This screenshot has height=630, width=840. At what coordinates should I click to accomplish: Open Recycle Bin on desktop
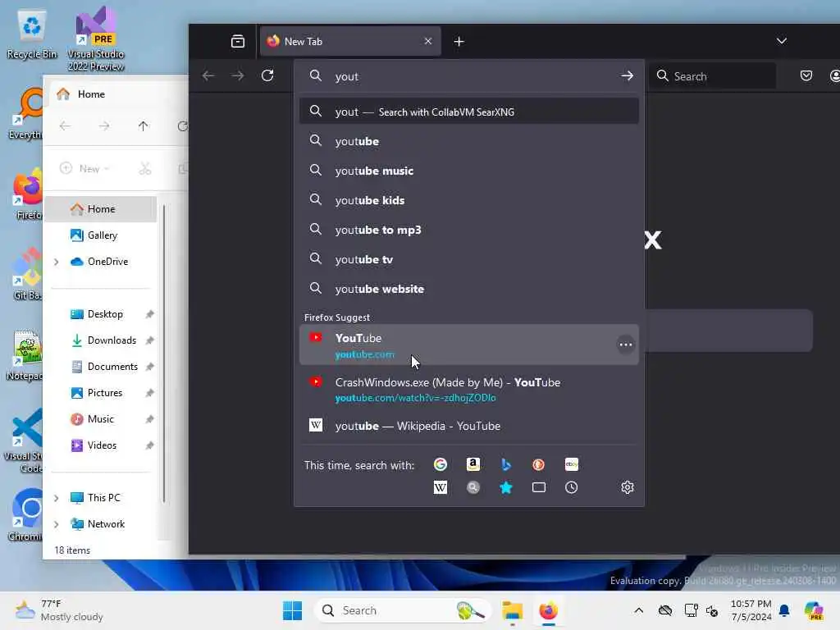32,34
